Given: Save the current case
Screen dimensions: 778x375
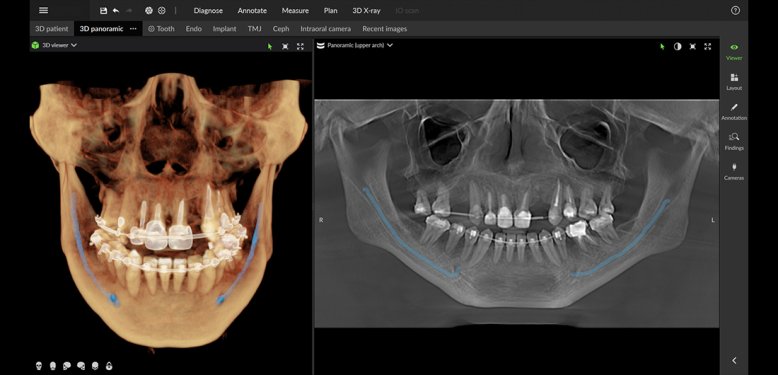Looking at the screenshot, I should (103, 10).
